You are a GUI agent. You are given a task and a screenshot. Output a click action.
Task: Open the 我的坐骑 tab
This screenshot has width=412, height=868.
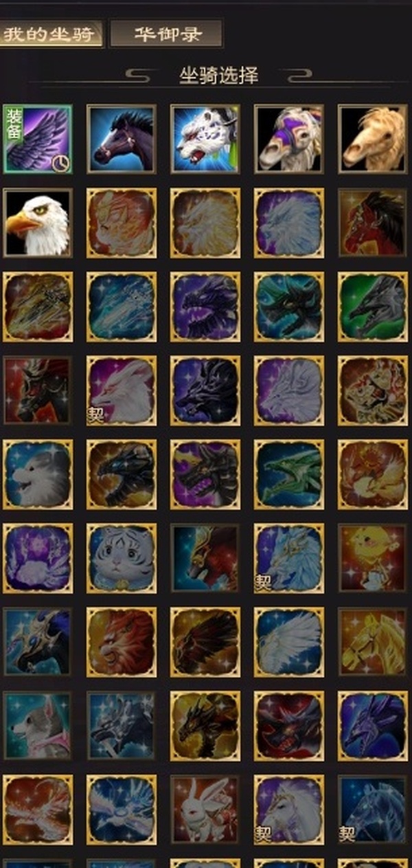51,34
